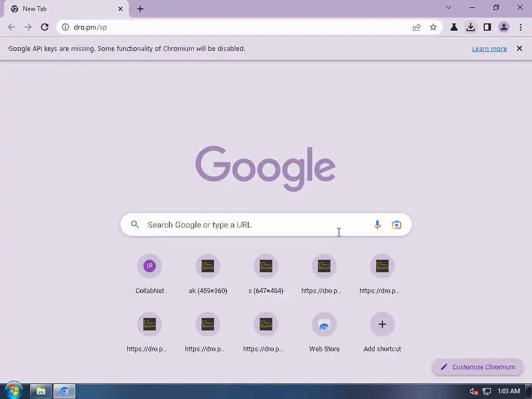Reload the current page
The image size is (532, 399).
tap(45, 27)
